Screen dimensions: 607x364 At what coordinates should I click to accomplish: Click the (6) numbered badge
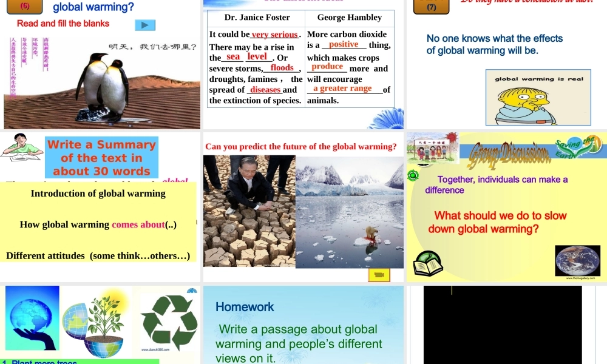click(25, 6)
